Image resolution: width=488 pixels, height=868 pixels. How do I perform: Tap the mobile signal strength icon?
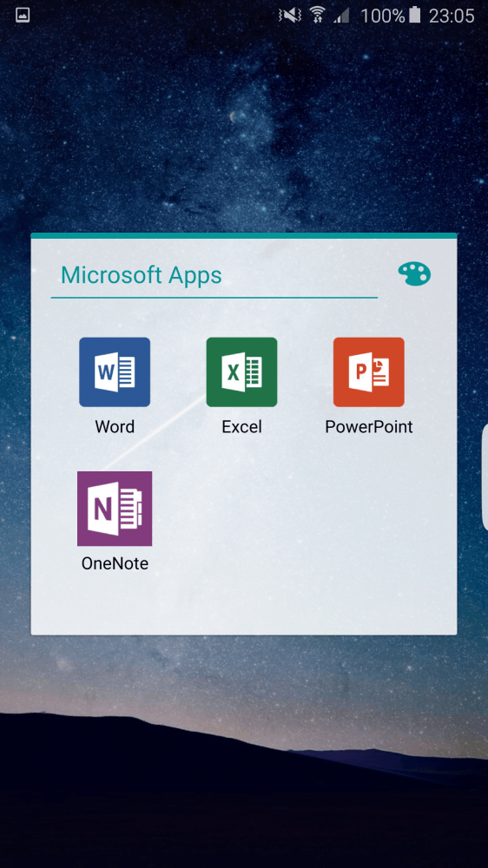tap(342, 15)
